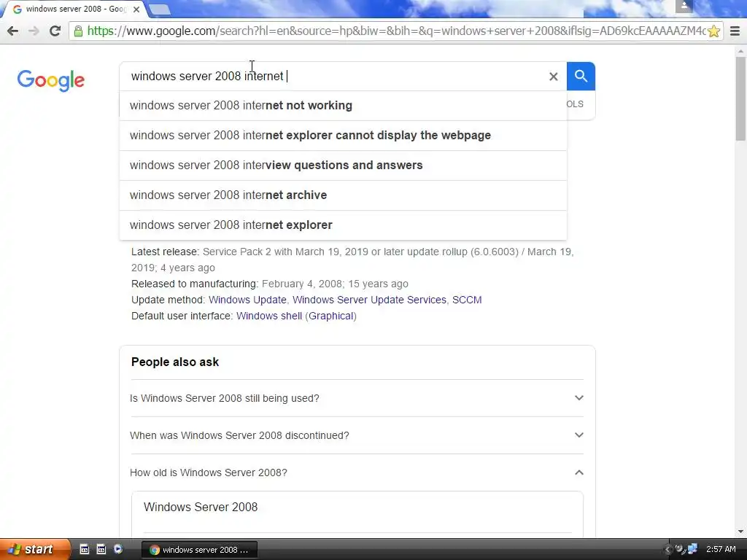Open Chrome taskbar button windows server 2008
Screen dimensions: 747x560
coord(199,550)
